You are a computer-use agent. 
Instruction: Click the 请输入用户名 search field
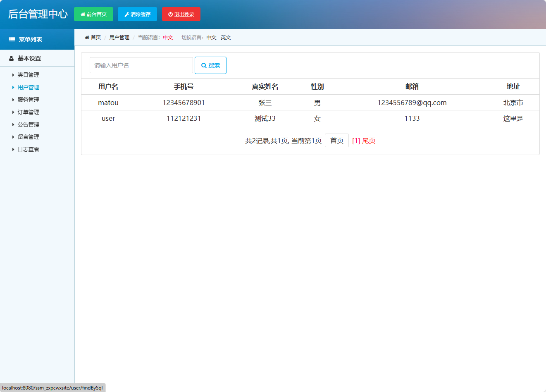[141, 65]
